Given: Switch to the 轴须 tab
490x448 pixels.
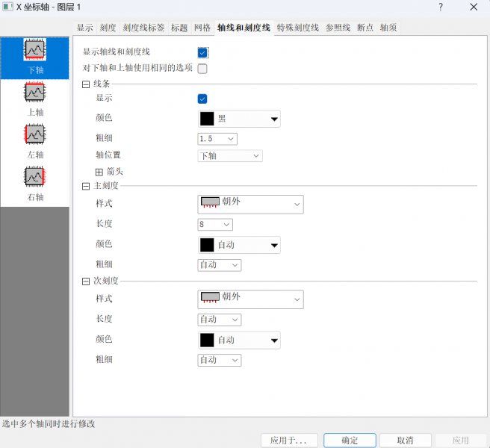Looking at the screenshot, I should (x=388, y=28).
